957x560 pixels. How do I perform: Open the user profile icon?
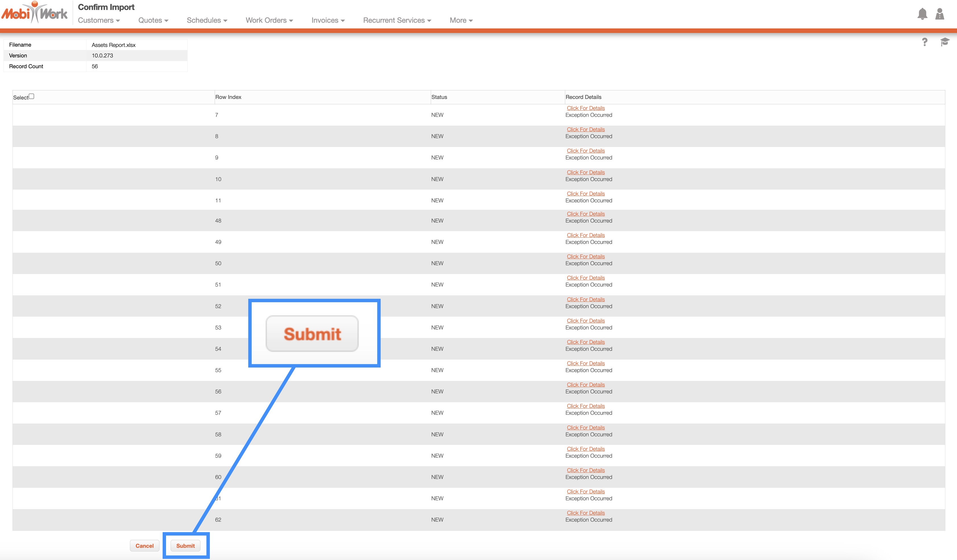tap(940, 14)
